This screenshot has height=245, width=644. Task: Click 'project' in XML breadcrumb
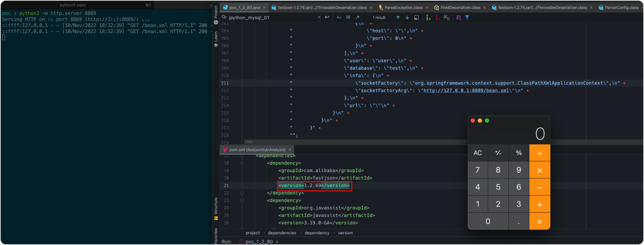tap(252, 233)
